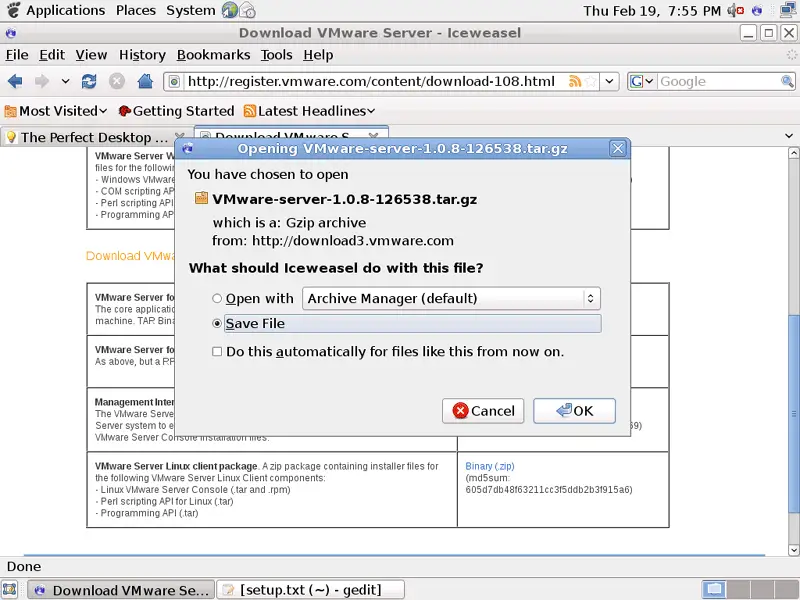800x600 pixels.
Task: Open the Help menu
Action: tap(318, 55)
